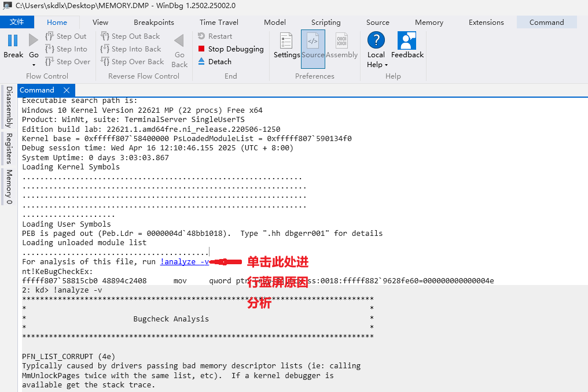Close the Command window tab

point(67,90)
